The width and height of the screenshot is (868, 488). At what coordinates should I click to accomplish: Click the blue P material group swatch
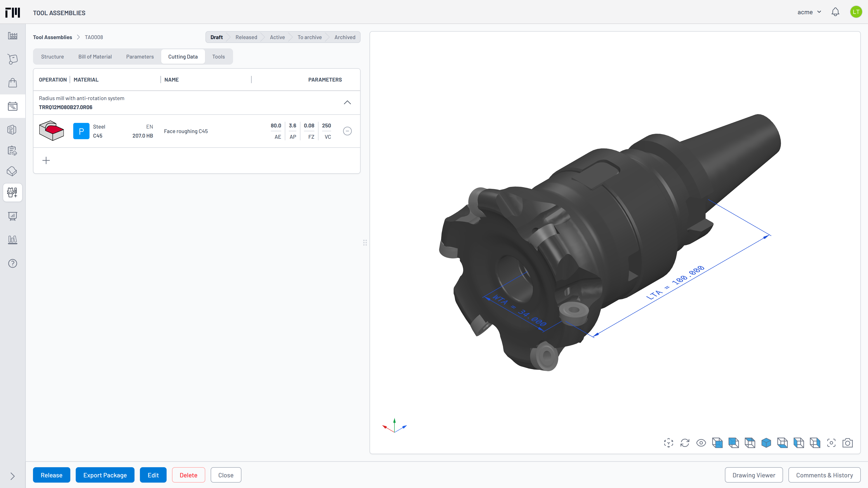pos(81,131)
